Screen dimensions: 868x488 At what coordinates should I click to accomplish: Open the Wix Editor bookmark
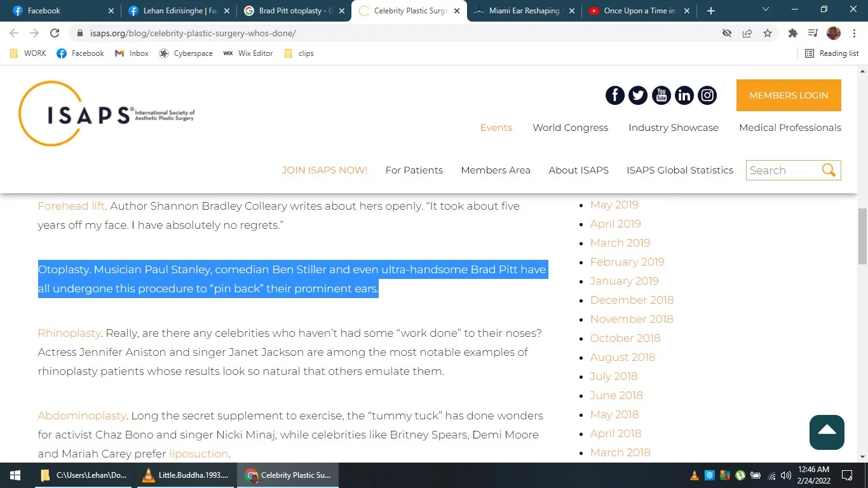coord(248,53)
